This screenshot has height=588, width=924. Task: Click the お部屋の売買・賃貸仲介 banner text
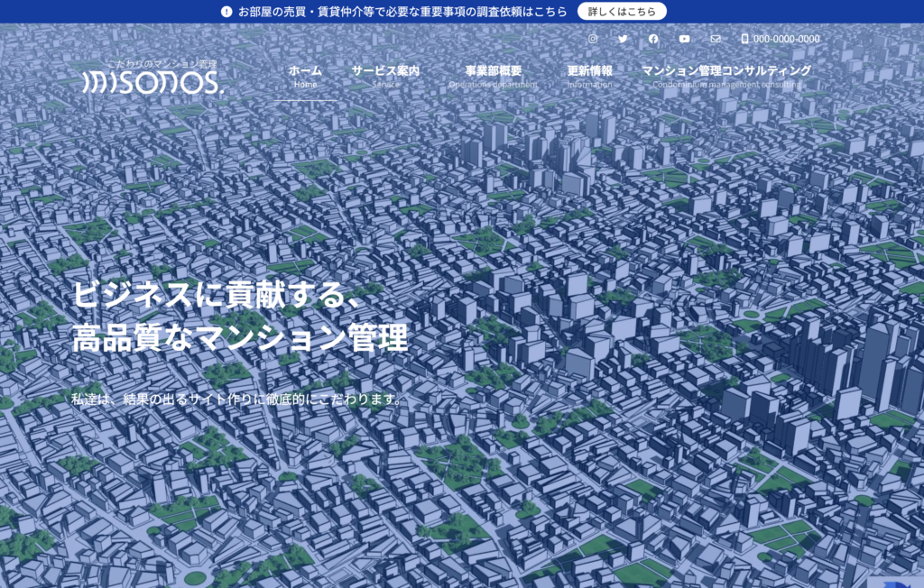(x=402, y=12)
